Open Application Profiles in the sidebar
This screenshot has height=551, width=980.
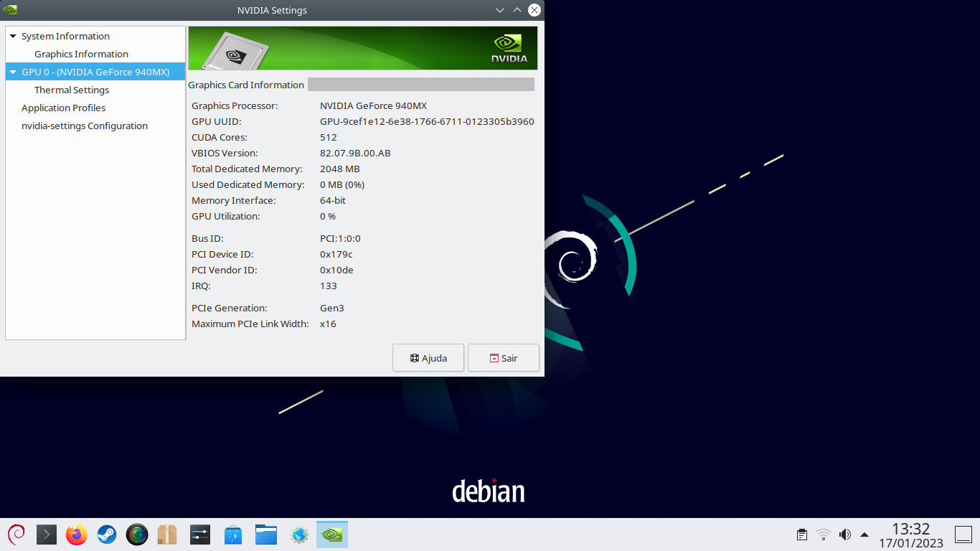[x=63, y=108]
